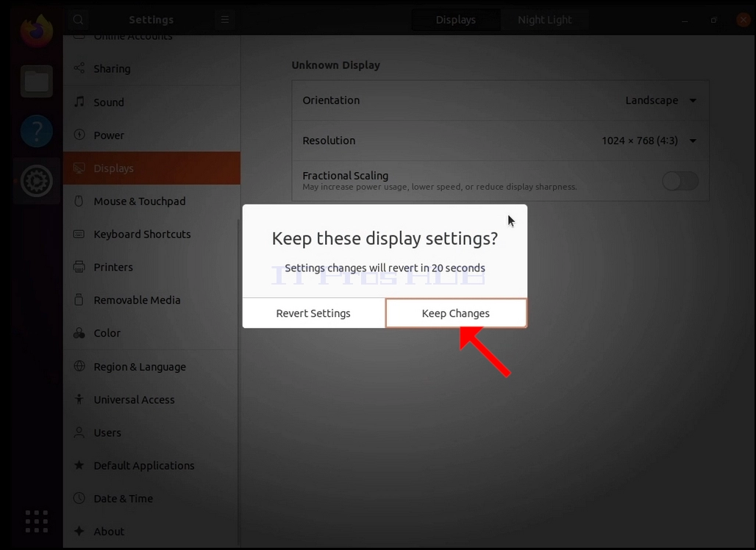Image resolution: width=756 pixels, height=550 pixels.
Task: Click the Power sidebar icon
Action: point(79,135)
